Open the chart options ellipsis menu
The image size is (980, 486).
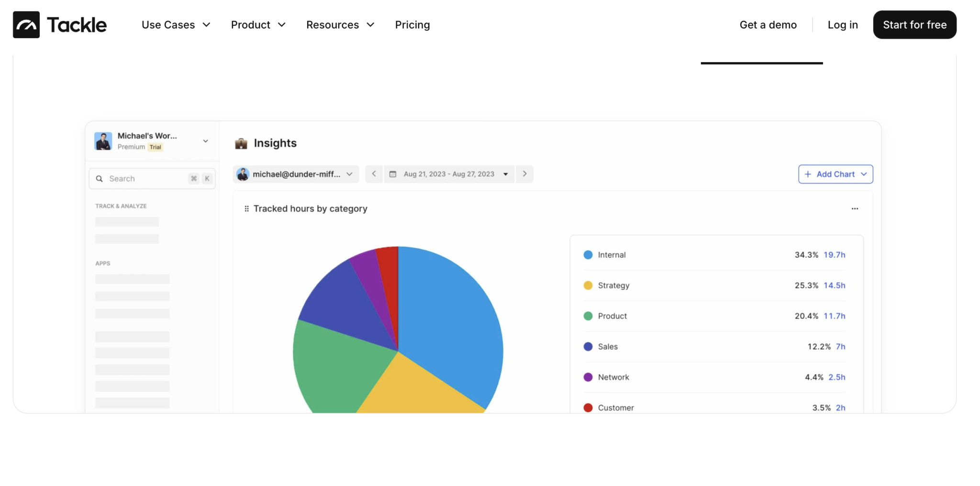(x=855, y=208)
